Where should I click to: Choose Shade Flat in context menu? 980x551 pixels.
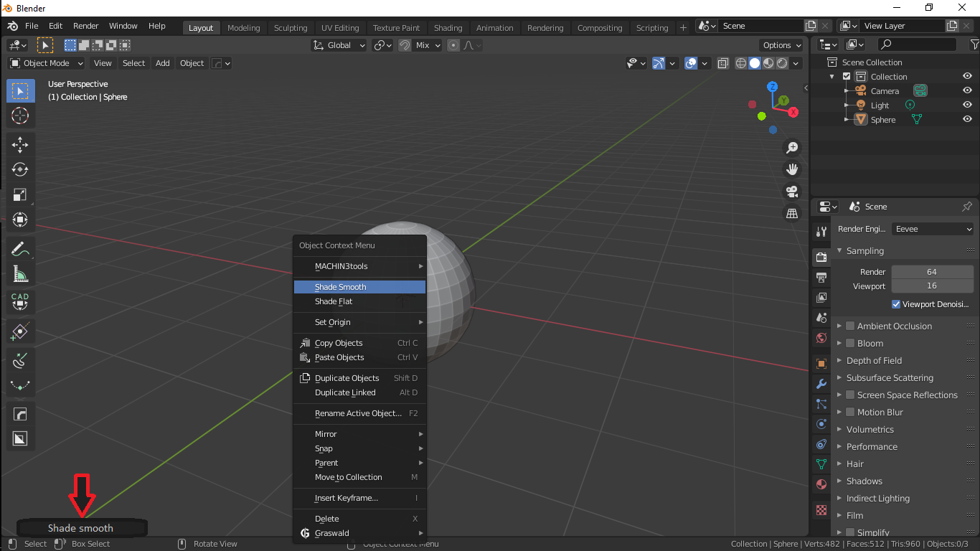359,301
